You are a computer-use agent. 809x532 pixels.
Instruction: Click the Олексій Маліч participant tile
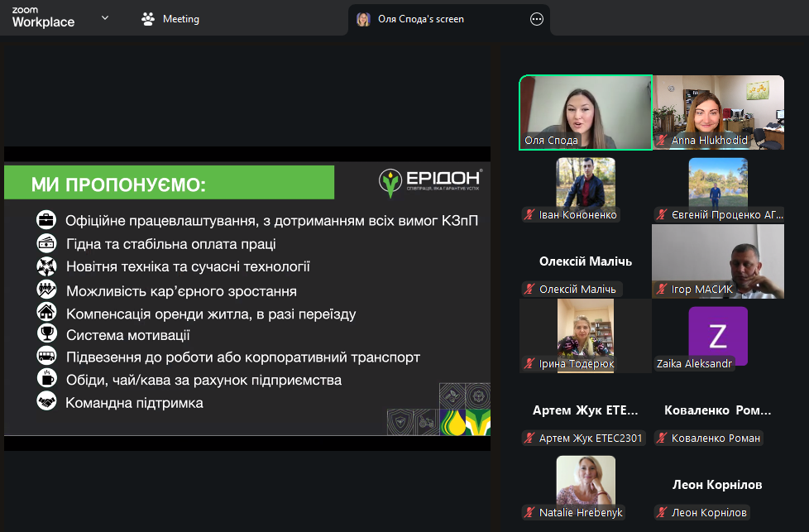point(585,261)
